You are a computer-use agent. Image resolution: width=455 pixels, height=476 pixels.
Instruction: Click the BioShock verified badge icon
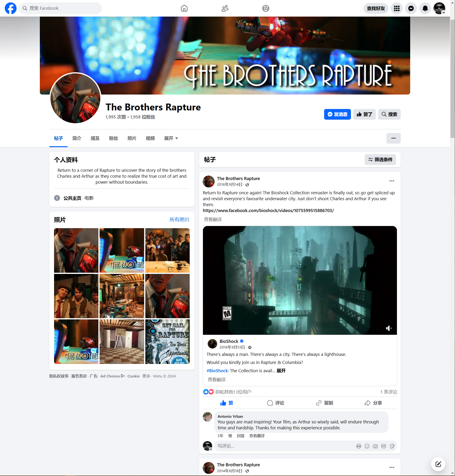tap(242, 341)
